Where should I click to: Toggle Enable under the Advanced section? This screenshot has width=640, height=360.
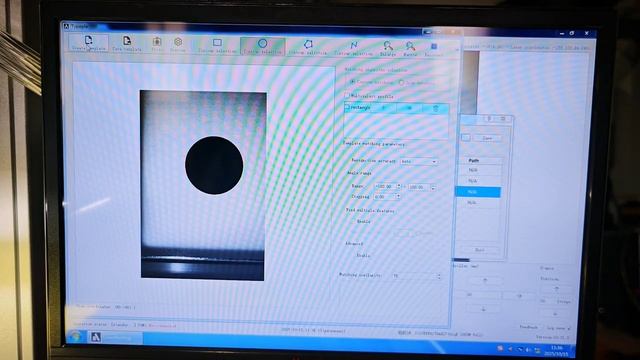tap(353, 255)
